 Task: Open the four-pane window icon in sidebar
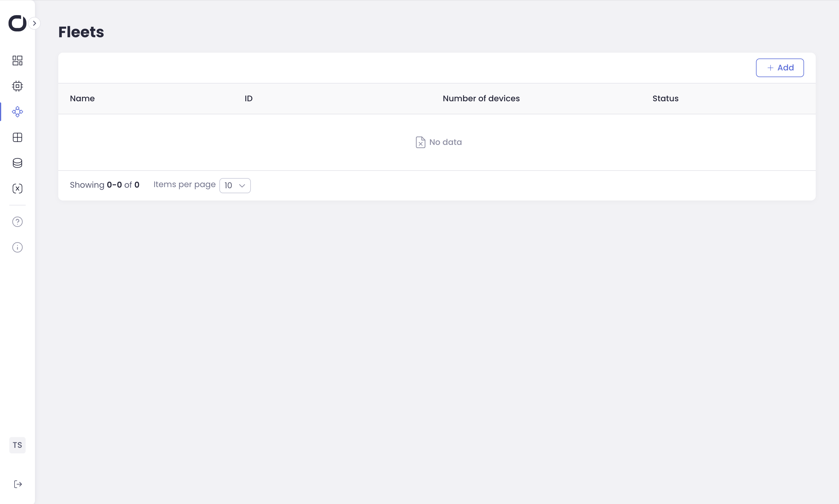tap(17, 138)
